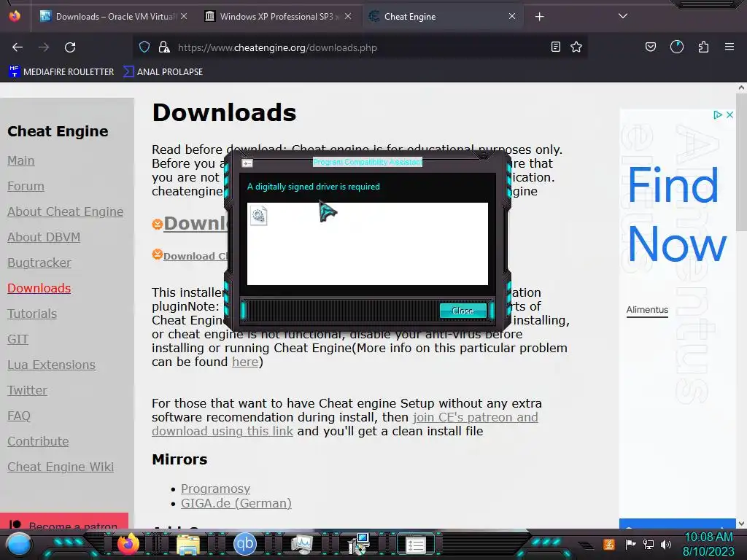
Task: Expand the list all tabs chevron
Action: 623,16
